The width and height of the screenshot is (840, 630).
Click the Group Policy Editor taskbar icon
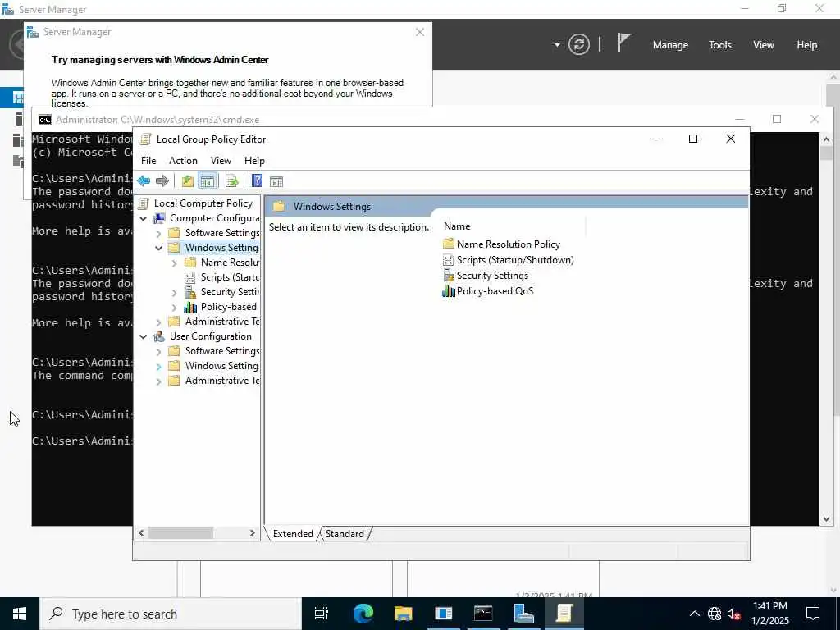pos(564,614)
